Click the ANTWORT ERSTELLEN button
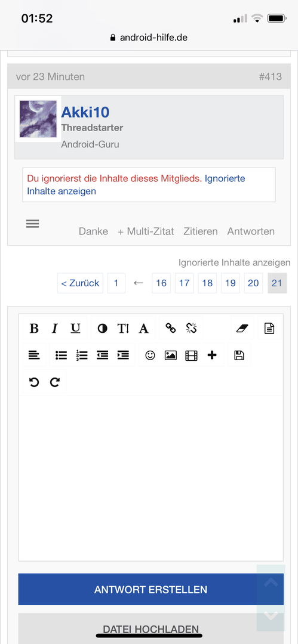Image resolution: width=298 pixels, height=644 pixels. 150,589
